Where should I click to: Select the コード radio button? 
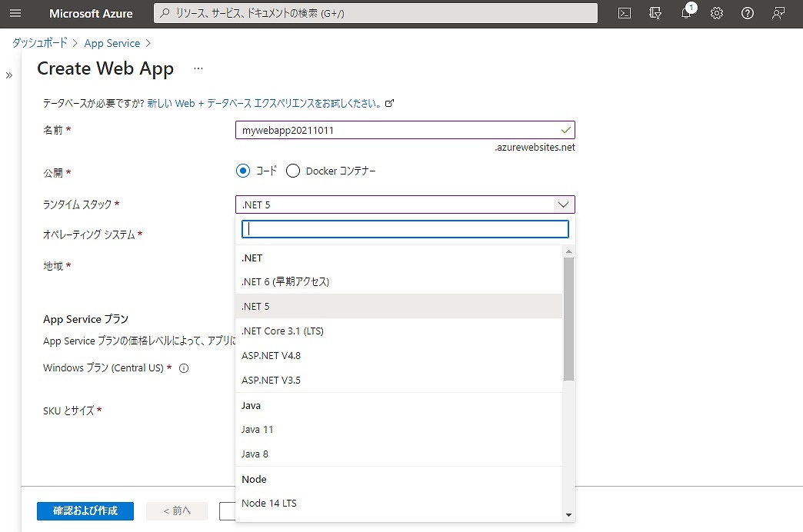(x=243, y=171)
